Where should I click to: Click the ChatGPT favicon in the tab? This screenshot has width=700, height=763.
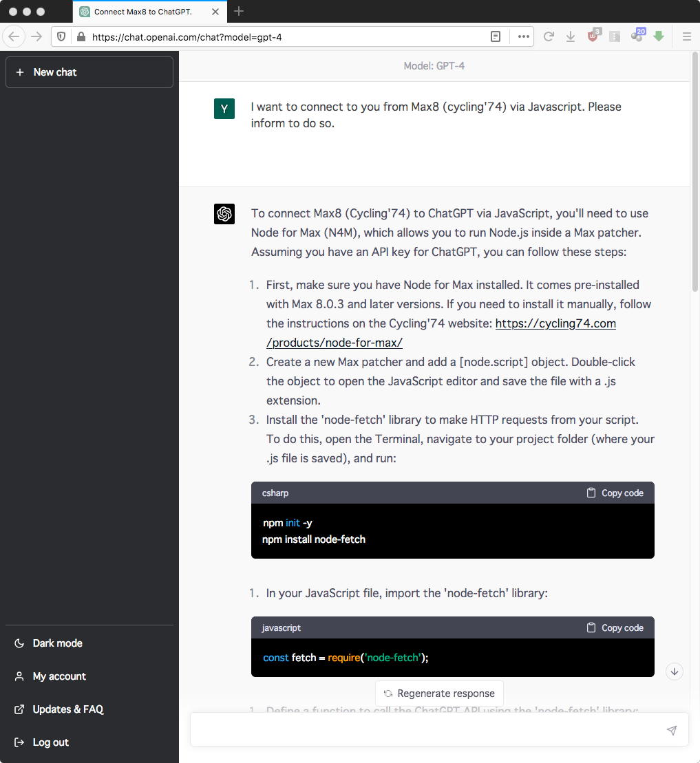pos(85,12)
